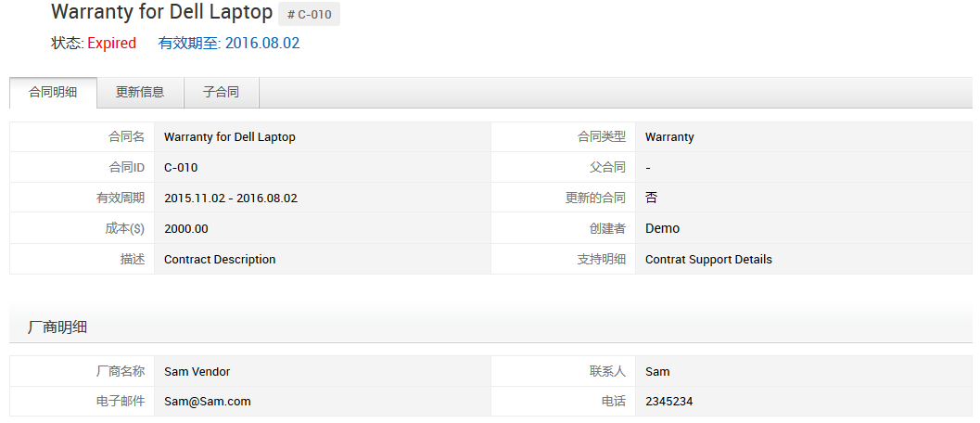The width and height of the screenshot is (980, 423).
Task: Select the 合同名 value Warranty for Dell Laptop
Action: point(230,137)
